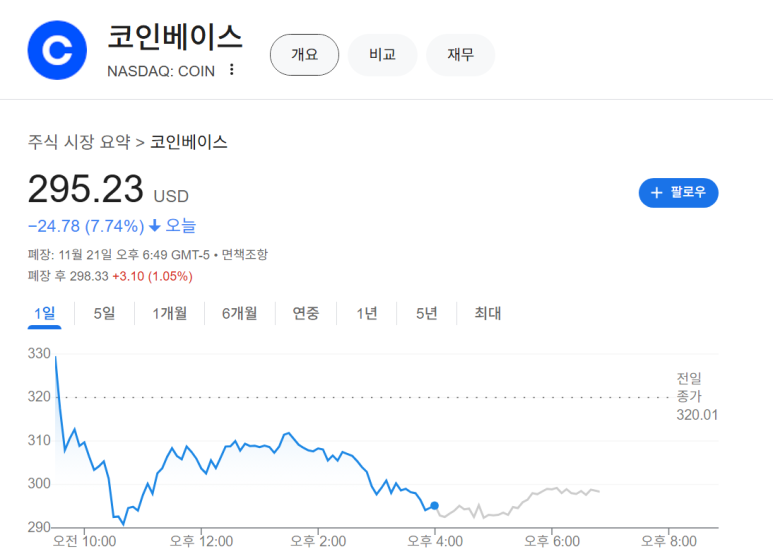
Task: Follow Coinbase with the 팔로우 button
Action: click(x=678, y=193)
